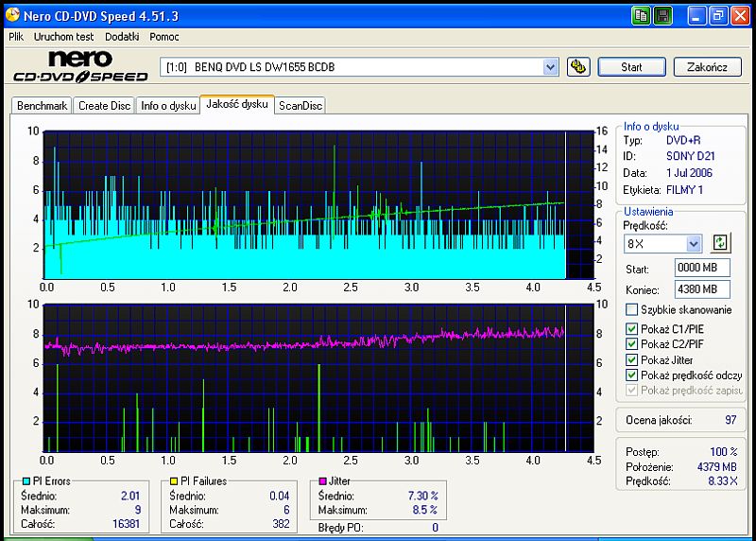Click the PI Failures average 0.04

[x=280, y=496]
